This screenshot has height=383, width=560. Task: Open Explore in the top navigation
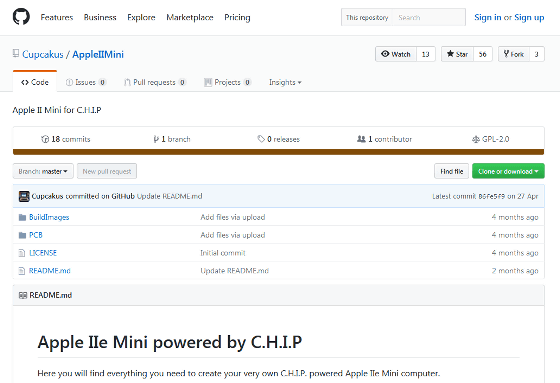[x=141, y=17]
